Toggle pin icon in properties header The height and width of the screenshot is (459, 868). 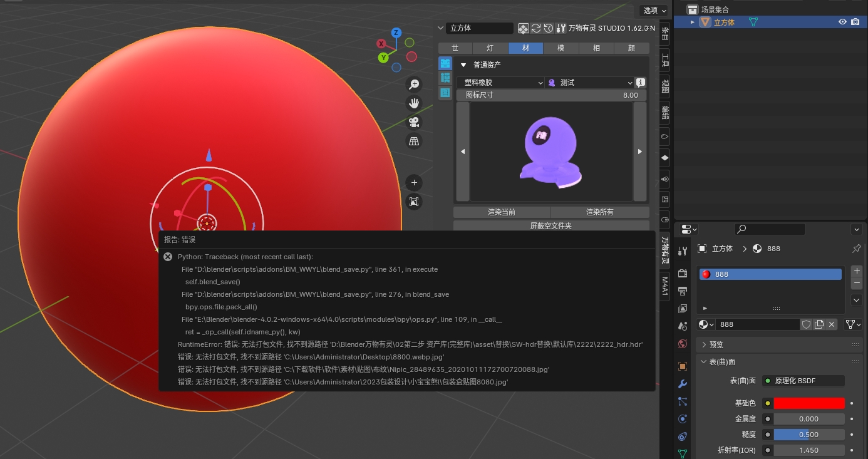tap(856, 249)
